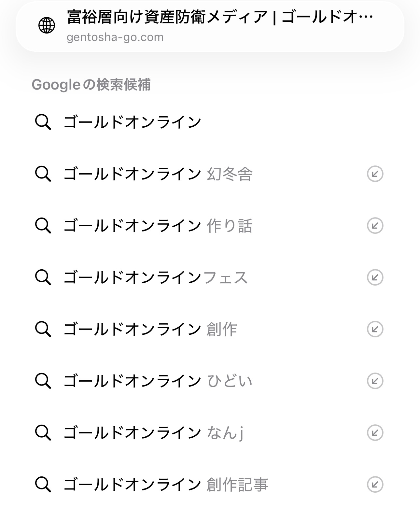This screenshot has width=420, height=508.
Task: Select ゴールドオンライン ひどい search suggestion
Action: pos(158,381)
